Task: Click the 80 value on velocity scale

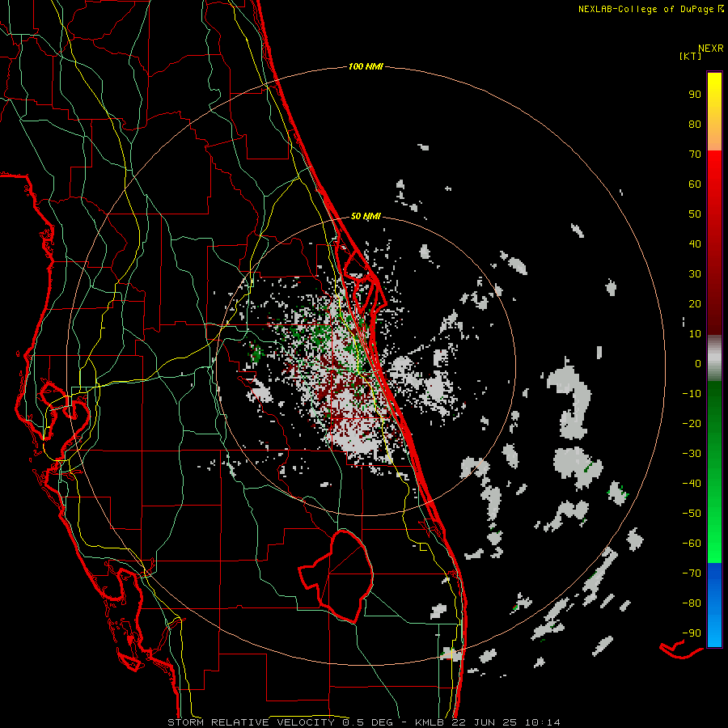Action: [x=695, y=125]
